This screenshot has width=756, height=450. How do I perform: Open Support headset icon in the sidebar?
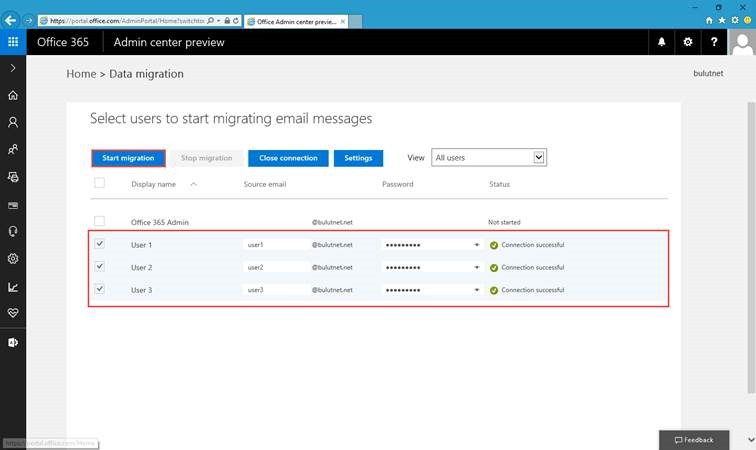pos(13,232)
